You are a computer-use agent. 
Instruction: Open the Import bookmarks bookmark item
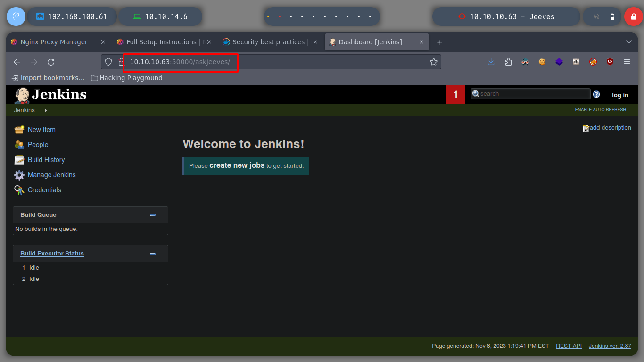(48, 78)
